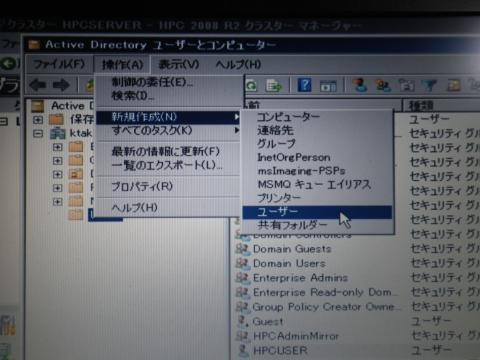Screen dimensions: 480x360
Task: Expand the node with the OU-marked folder icon
Action: pyautogui.click(x=57, y=174)
